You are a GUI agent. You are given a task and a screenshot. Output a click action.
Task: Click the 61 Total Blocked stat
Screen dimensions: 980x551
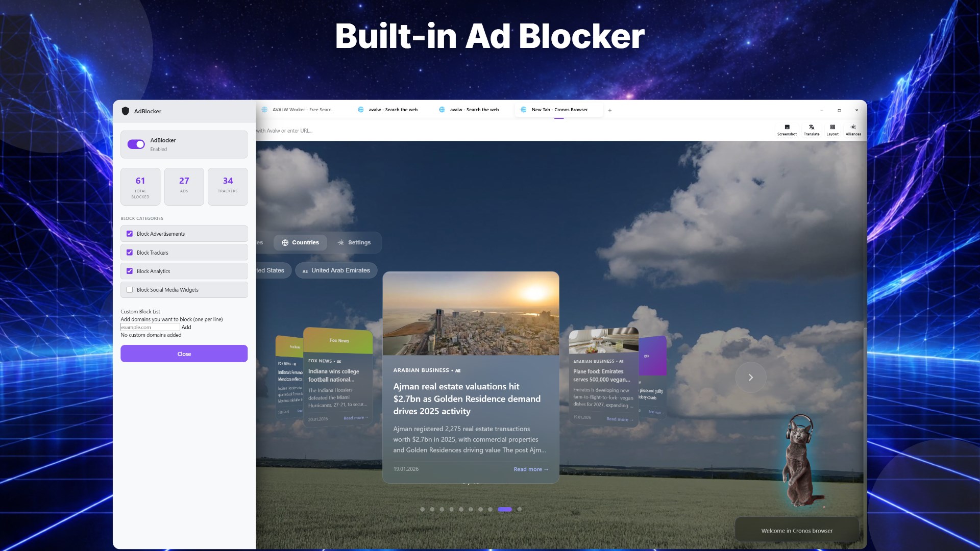(140, 187)
